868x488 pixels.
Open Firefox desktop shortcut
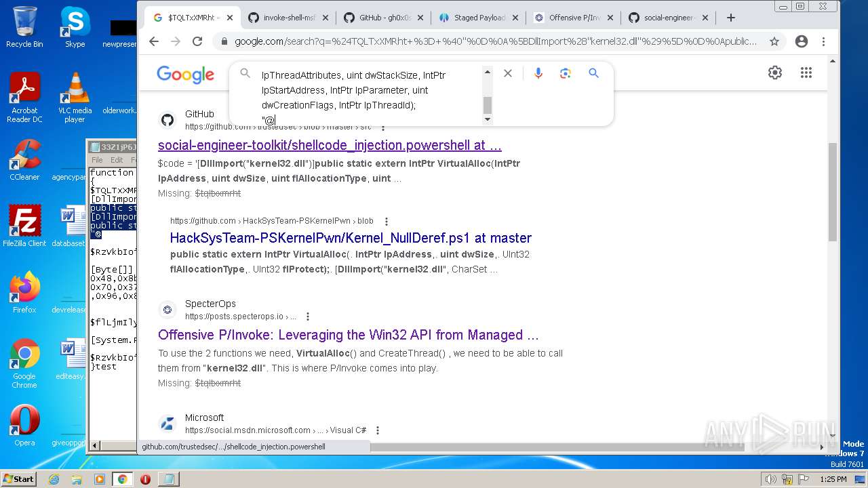pyautogui.click(x=24, y=293)
